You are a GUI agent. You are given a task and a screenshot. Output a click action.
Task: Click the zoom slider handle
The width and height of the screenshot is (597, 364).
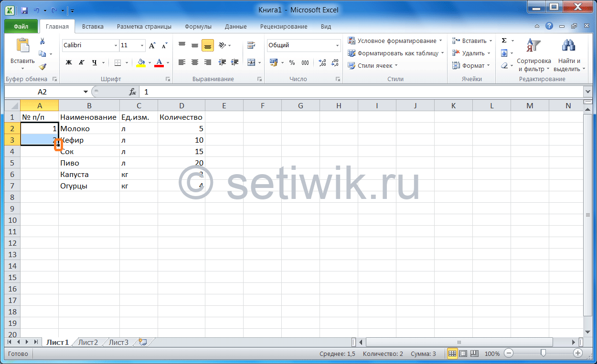pyautogui.click(x=543, y=354)
